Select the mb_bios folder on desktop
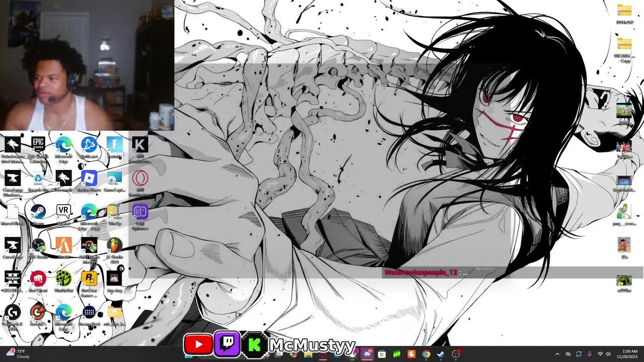This screenshot has height=362, width=644. [x=115, y=316]
